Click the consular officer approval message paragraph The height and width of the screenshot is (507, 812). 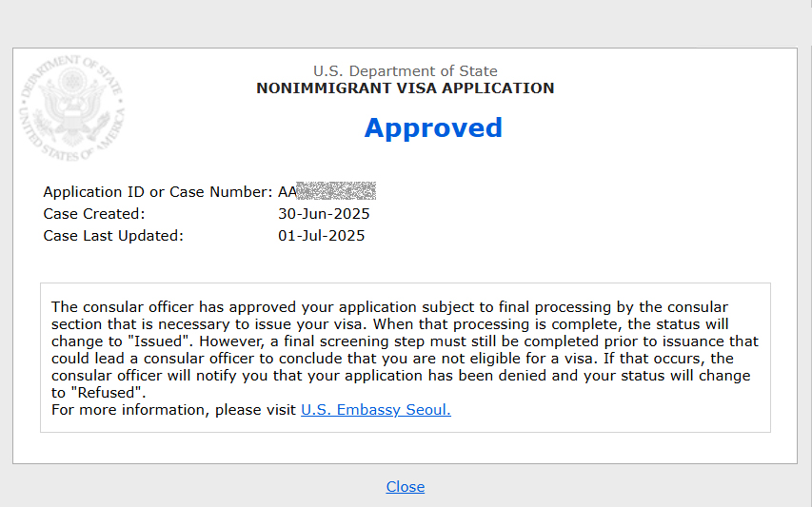405,350
